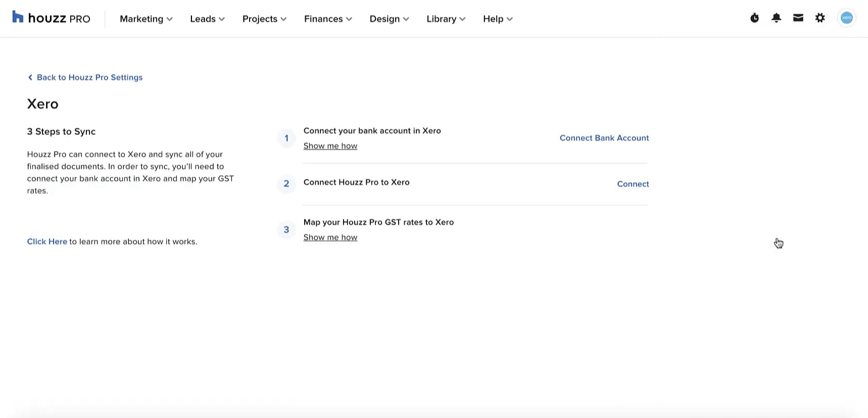Open the messages envelope icon
This screenshot has height=418, width=868.
coord(798,18)
